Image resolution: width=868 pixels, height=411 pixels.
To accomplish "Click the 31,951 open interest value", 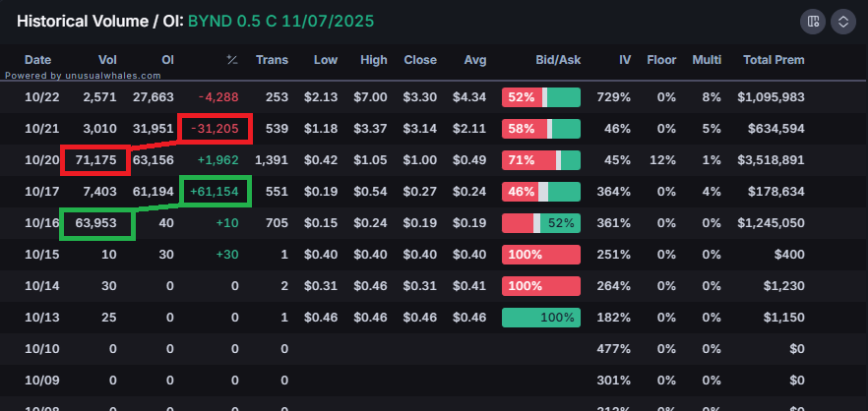I will (x=154, y=129).
